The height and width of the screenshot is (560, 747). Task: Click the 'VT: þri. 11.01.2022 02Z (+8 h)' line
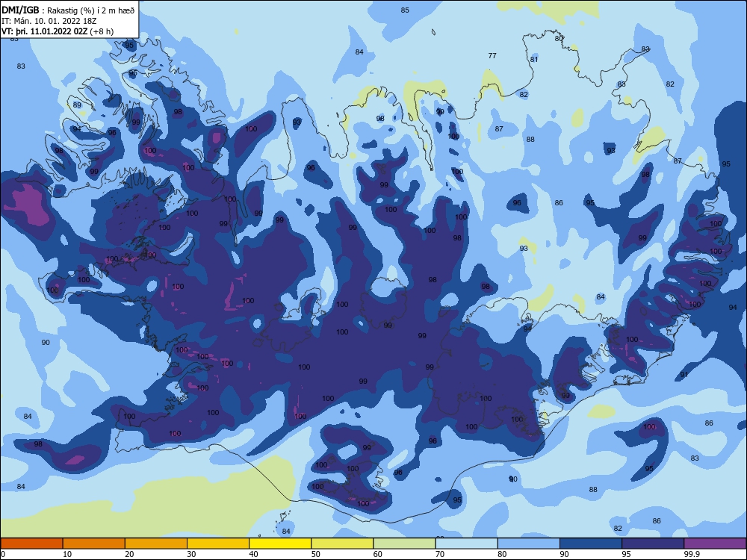[58, 31]
